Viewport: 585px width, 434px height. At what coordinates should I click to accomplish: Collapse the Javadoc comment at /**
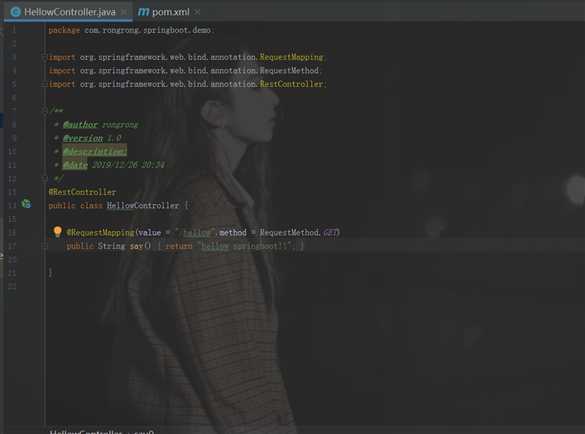(x=44, y=110)
